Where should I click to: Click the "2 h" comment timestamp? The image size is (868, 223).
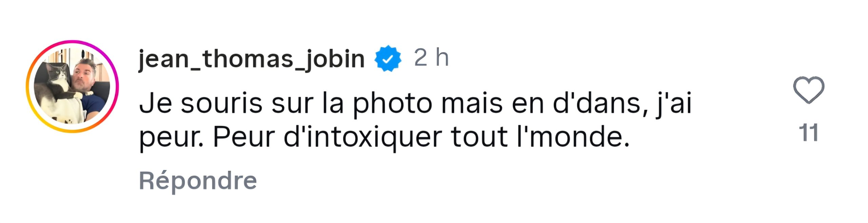[431, 58]
